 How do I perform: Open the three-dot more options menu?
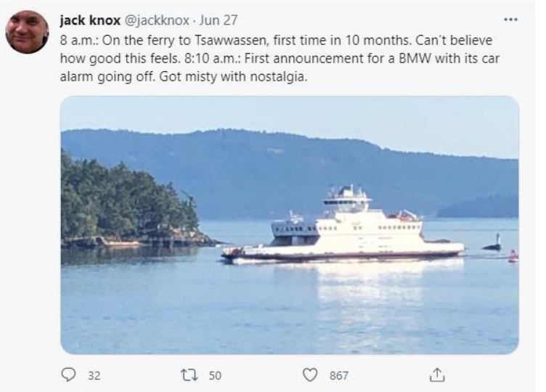coord(510,19)
